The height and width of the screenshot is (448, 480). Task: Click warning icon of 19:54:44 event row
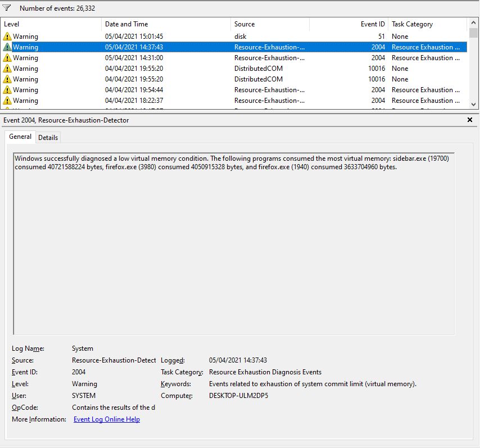point(7,90)
